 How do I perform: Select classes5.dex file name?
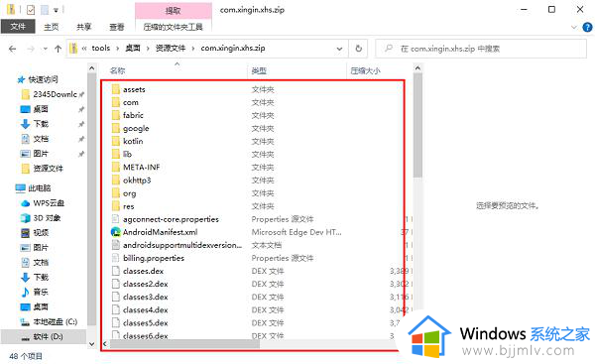(146, 323)
